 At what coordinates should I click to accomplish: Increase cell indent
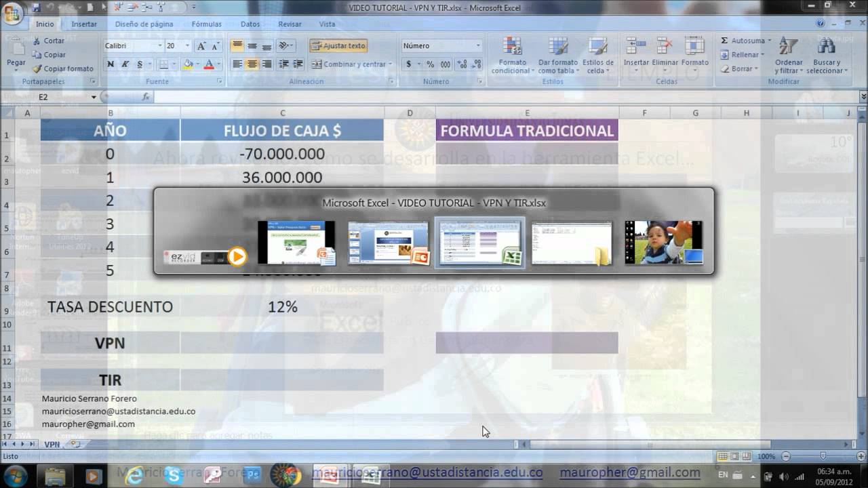pyautogui.click(x=298, y=64)
